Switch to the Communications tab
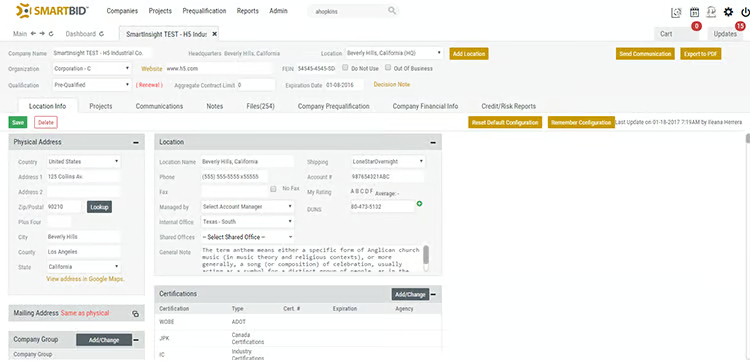750x361 pixels. 159,106
